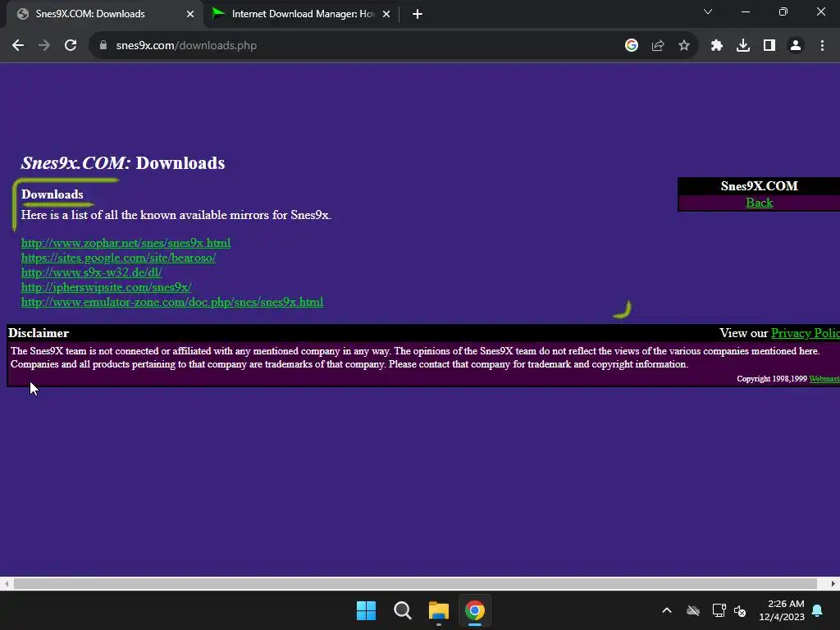This screenshot has height=630, width=840.
Task: Click the Disclaimer heading text
Action: (39, 333)
